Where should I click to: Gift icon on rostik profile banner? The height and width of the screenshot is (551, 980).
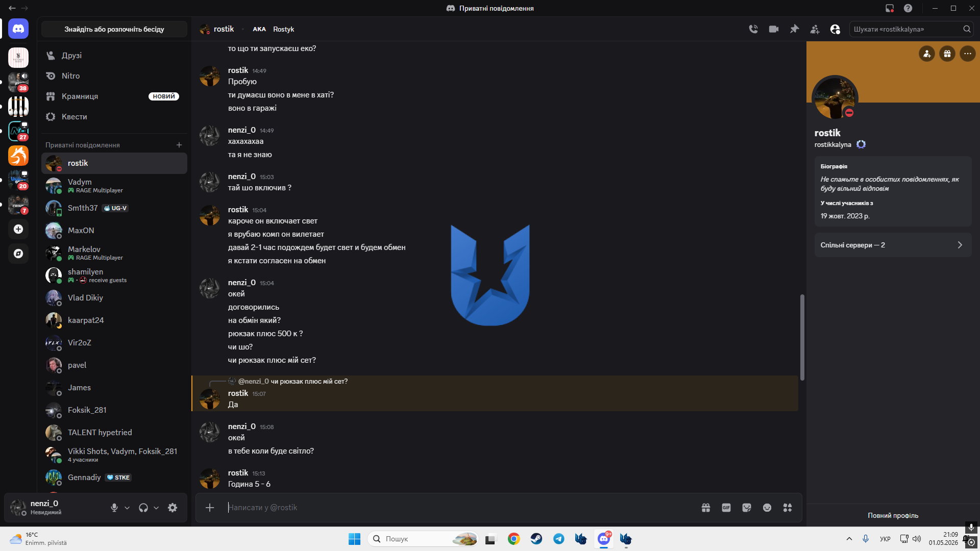point(947,54)
